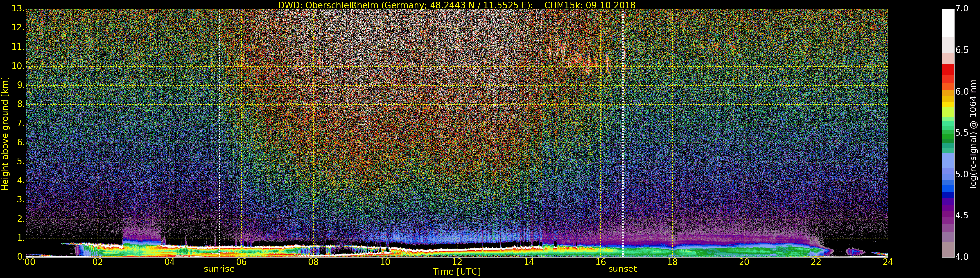Screen dimensions: 980x278
Task: Select the white dotted sunset line in the plot
Action: [x=623, y=133]
